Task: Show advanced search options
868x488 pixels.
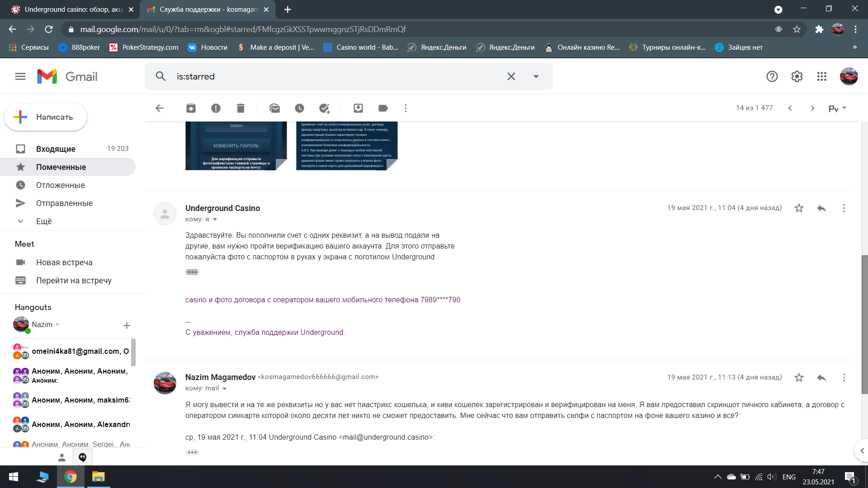Action: 536,76
